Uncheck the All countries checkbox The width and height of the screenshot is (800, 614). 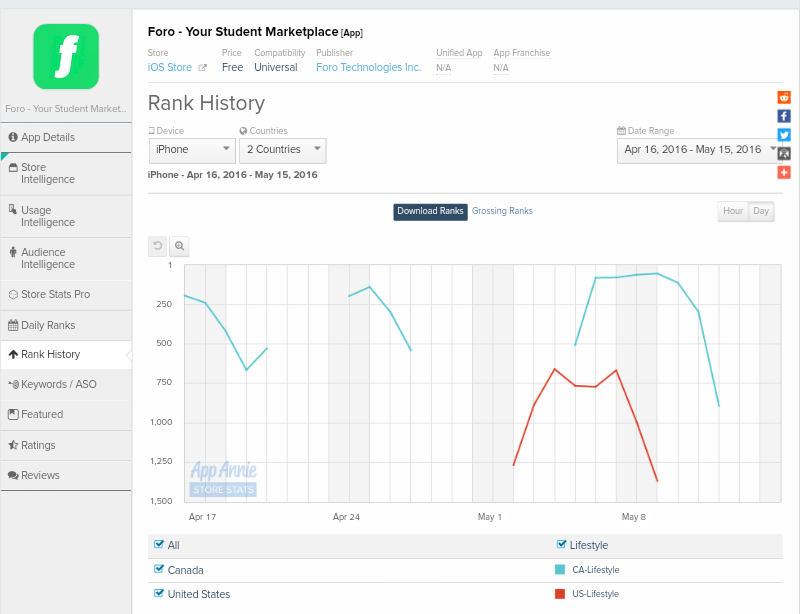pos(159,545)
